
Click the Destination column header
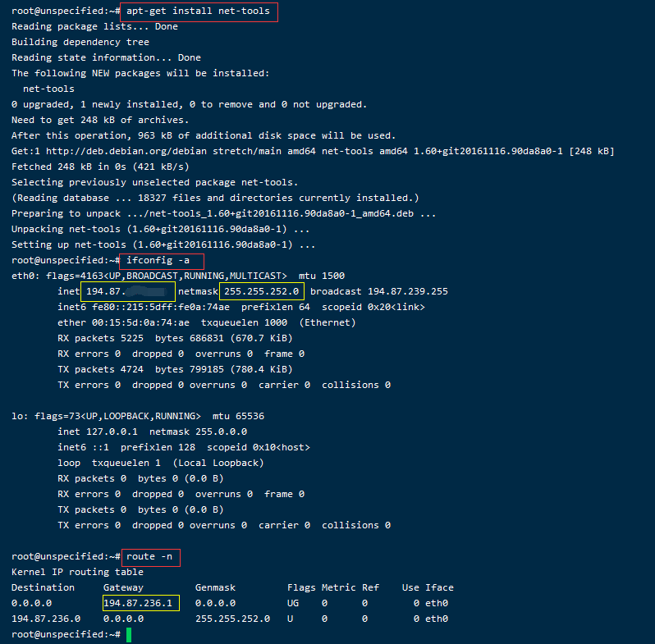tap(43, 587)
